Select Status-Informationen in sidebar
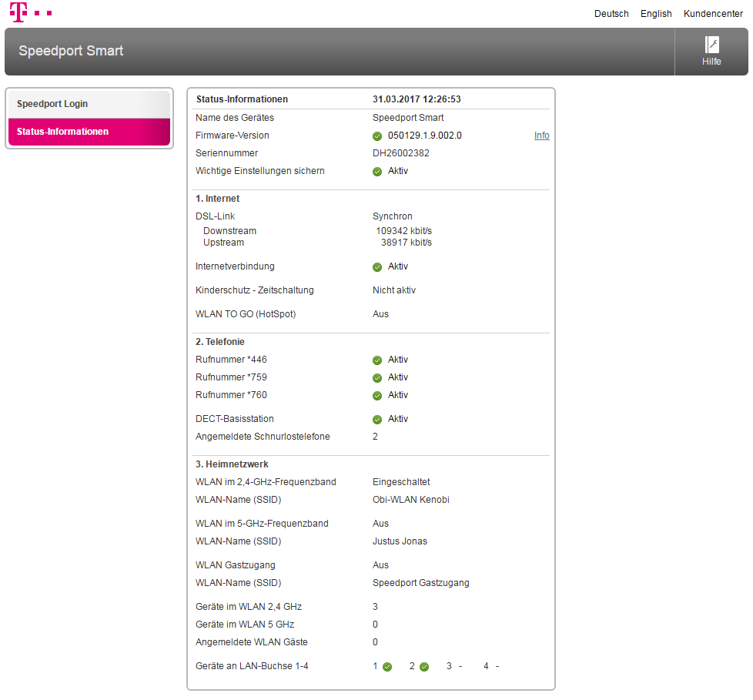The image size is (753, 700). pyautogui.click(x=89, y=132)
